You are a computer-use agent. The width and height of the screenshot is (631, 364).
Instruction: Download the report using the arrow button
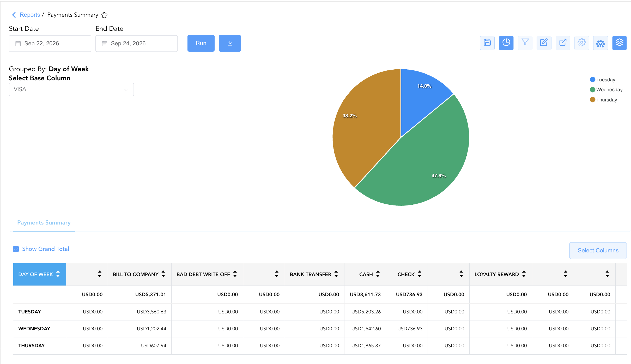pyautogui.click(x=230, y=43)
